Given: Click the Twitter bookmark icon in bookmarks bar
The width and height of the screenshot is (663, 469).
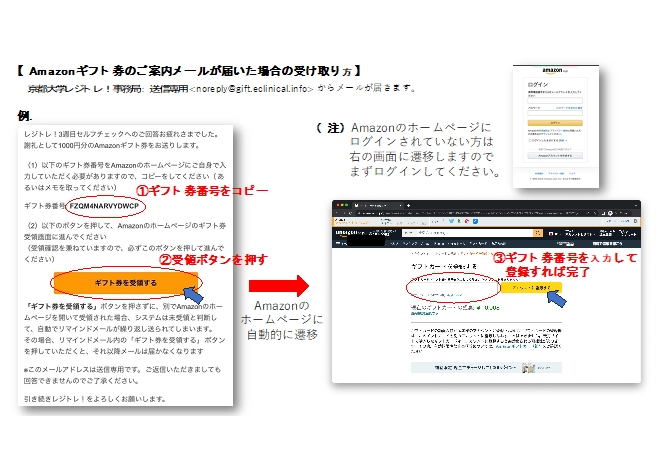Looking at the screenshot, I should click(451, 221).
